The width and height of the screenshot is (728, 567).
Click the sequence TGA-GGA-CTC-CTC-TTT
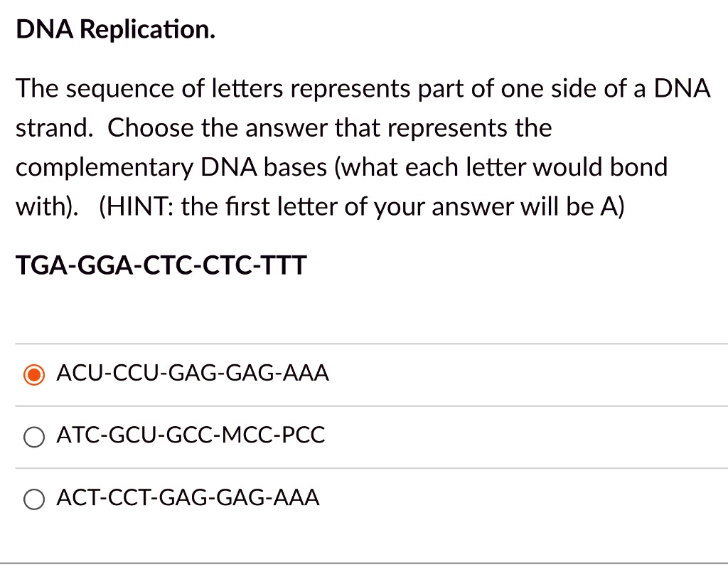pos(161,265)
